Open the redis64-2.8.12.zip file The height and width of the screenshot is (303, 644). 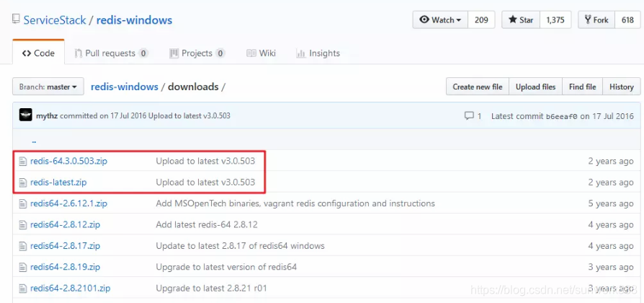(65, 225)
